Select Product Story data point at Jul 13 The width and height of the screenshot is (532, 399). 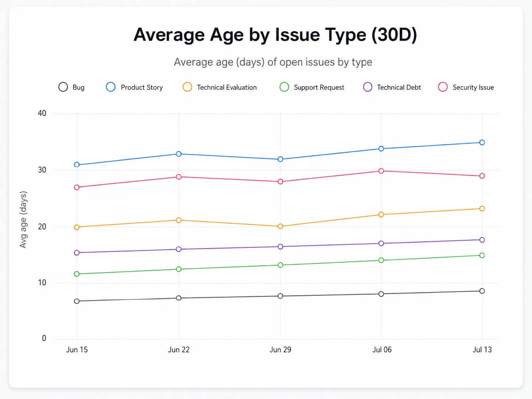tap(482, 142)
